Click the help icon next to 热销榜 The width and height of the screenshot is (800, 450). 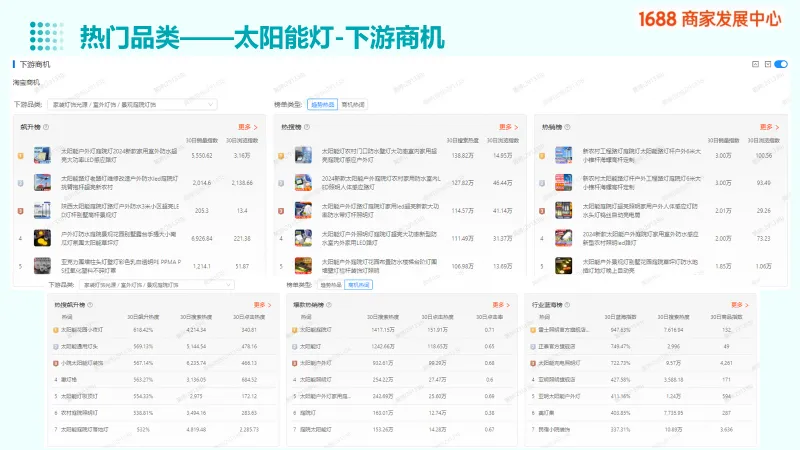tap(565, 128)
